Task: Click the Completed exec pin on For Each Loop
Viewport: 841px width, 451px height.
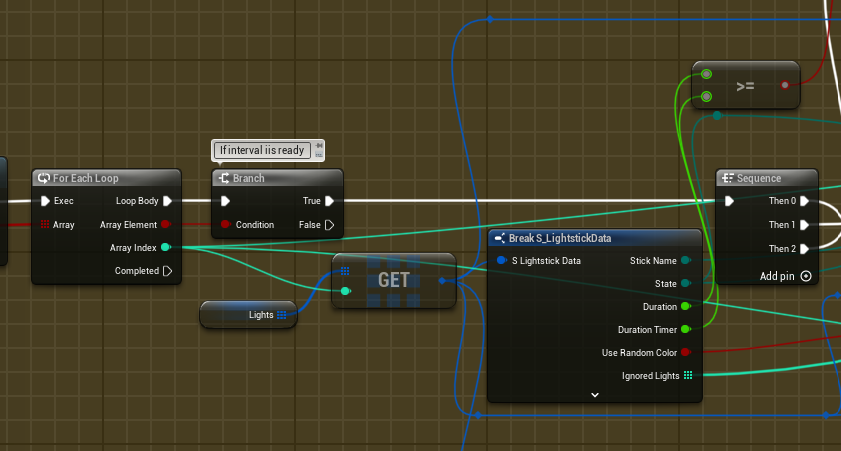Action: point(167,271)
